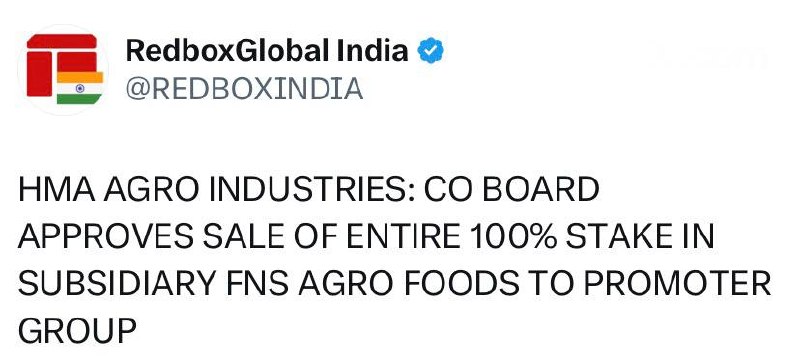Click the 100% figure in the tweet
Image resolution: width=800 pixels, height=360 pixels.
pyautogui.click(x=513, y=237)
